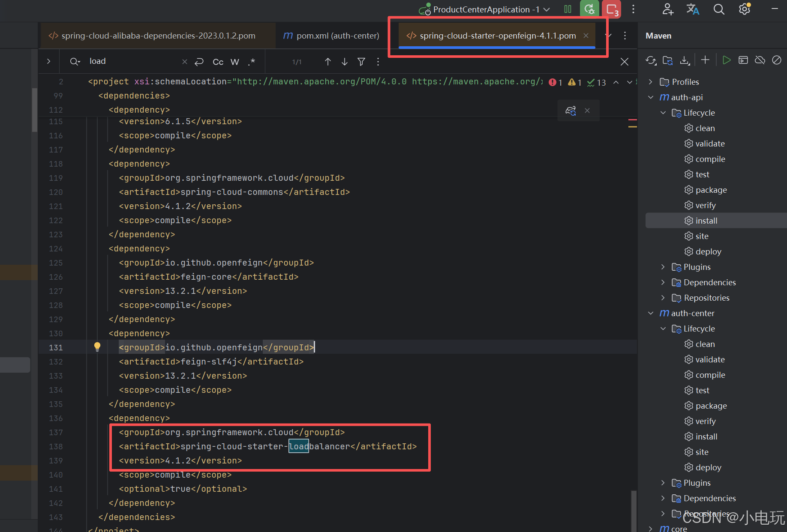Open the add collaborator icon

point(667,9)
